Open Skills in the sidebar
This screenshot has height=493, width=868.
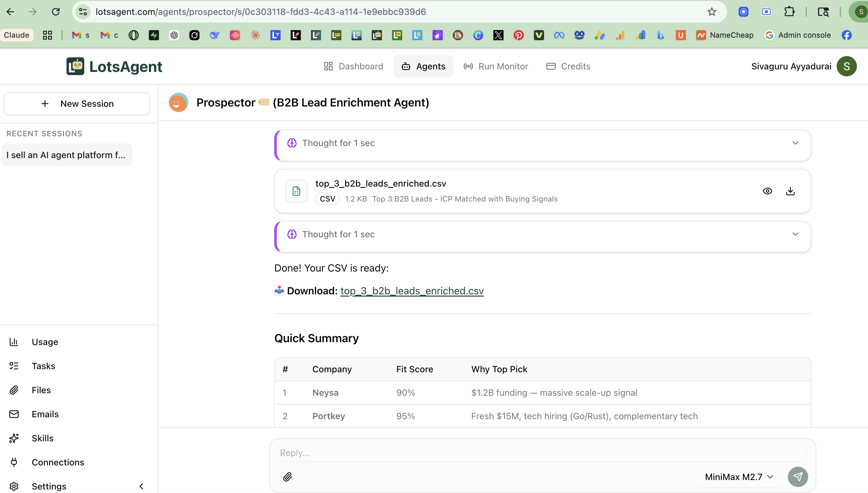(x=42, y=438)
